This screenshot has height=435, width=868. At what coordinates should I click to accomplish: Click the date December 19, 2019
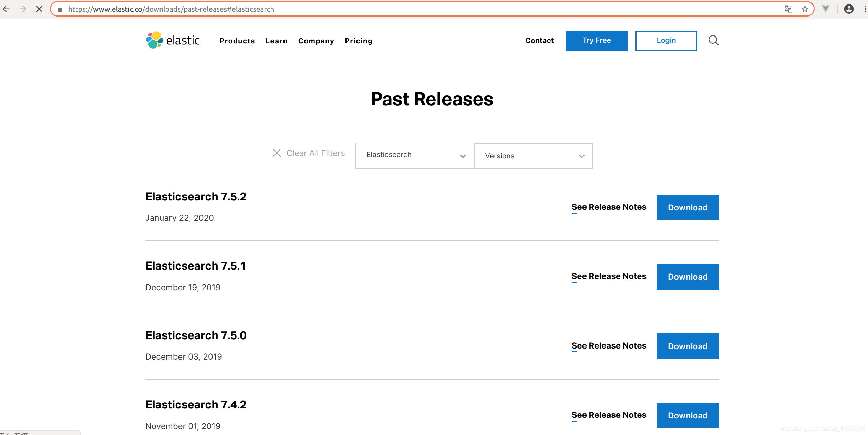click(x=183, y=288)
